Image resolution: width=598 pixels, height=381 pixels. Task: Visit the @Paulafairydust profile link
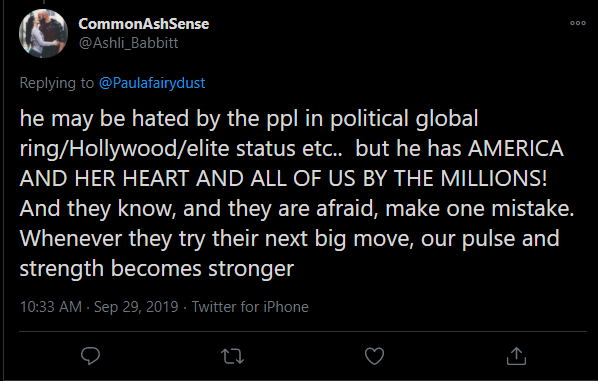point(152,83)
